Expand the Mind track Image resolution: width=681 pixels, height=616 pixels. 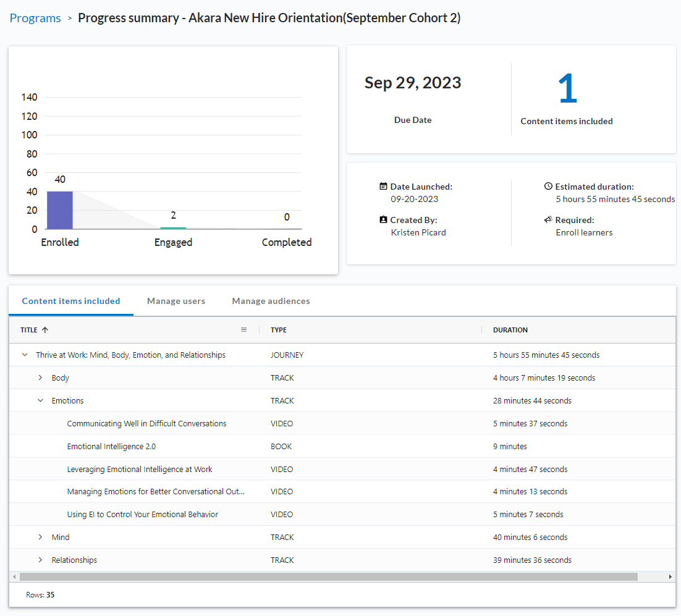41,538
